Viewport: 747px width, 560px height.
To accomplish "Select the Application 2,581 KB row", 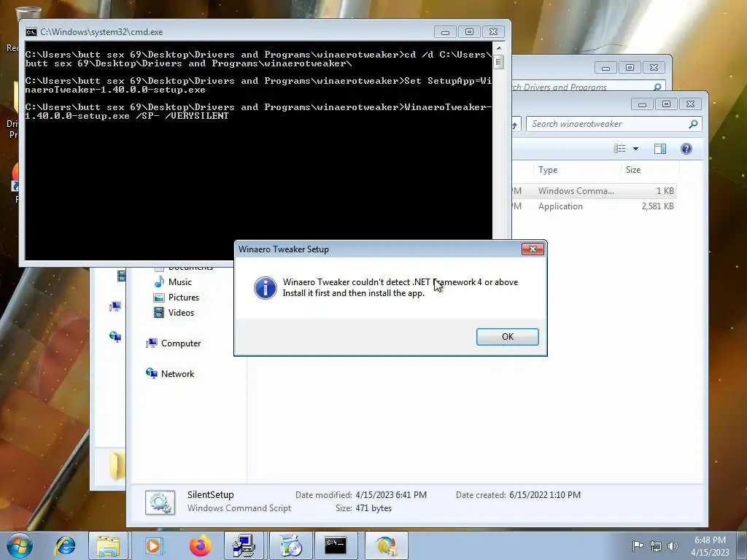I will pyautogui.click(x=594, y=206).
